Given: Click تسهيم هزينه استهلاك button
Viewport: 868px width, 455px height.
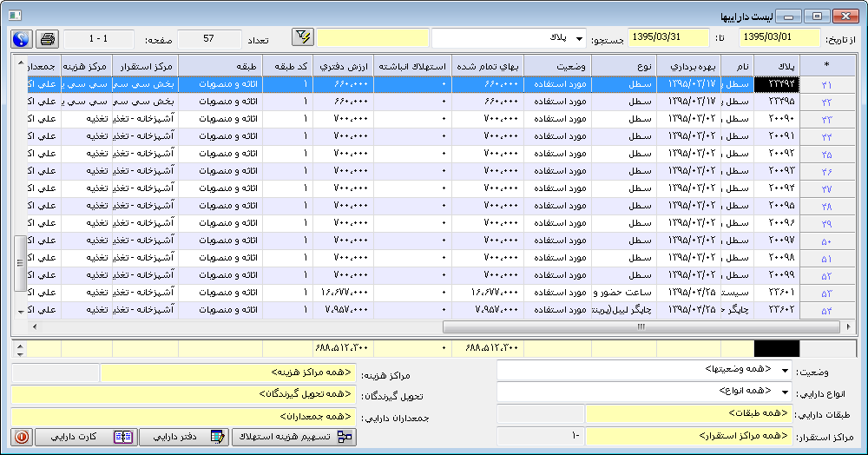Looking at the screenshot, I should coord(294,437).
